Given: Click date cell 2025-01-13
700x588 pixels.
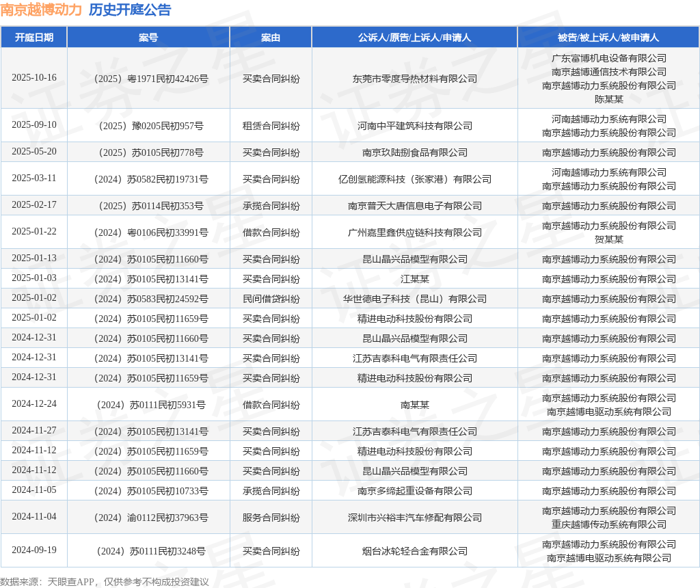Looking at the screenshot, I should coord(34,258).
